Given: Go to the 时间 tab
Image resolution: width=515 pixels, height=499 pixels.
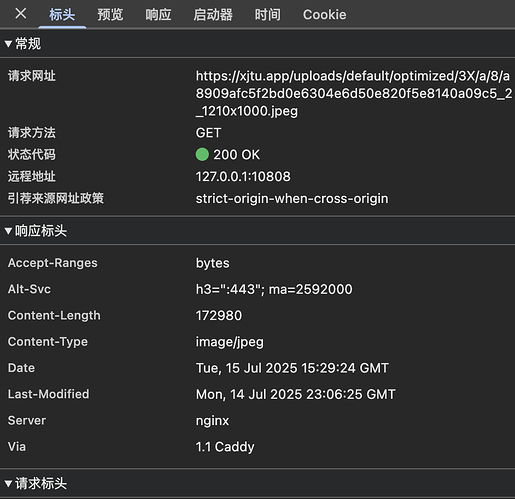Looking at the screenshot, I should point(268,15).
